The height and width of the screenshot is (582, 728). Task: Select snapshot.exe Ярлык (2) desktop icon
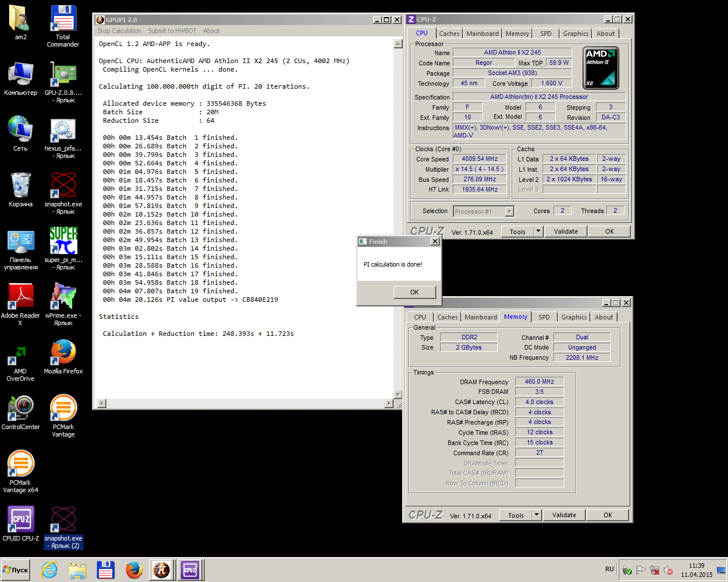coord(63,527)
